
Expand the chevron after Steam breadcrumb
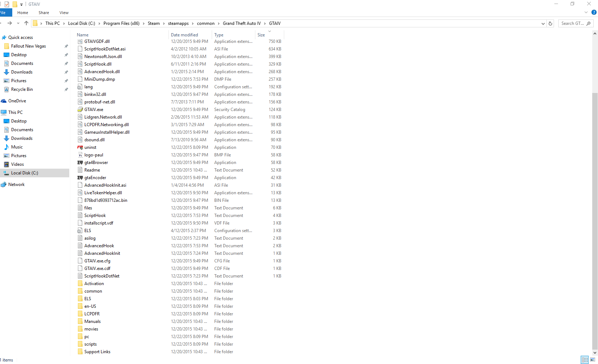pos(164,23)
